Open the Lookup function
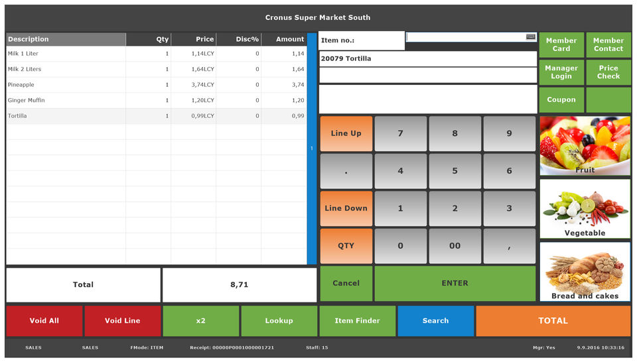637x364 pixels. [279, 321]
